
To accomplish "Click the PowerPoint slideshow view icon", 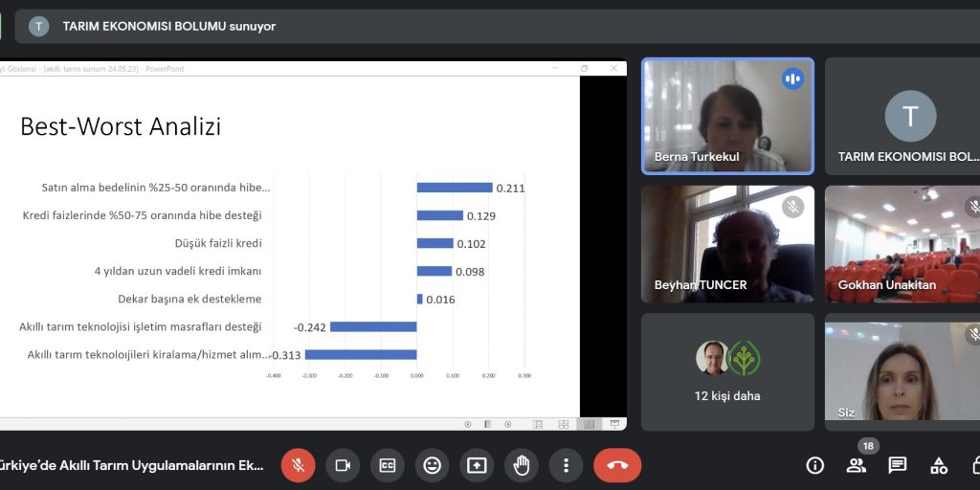I will click(613, 424).
